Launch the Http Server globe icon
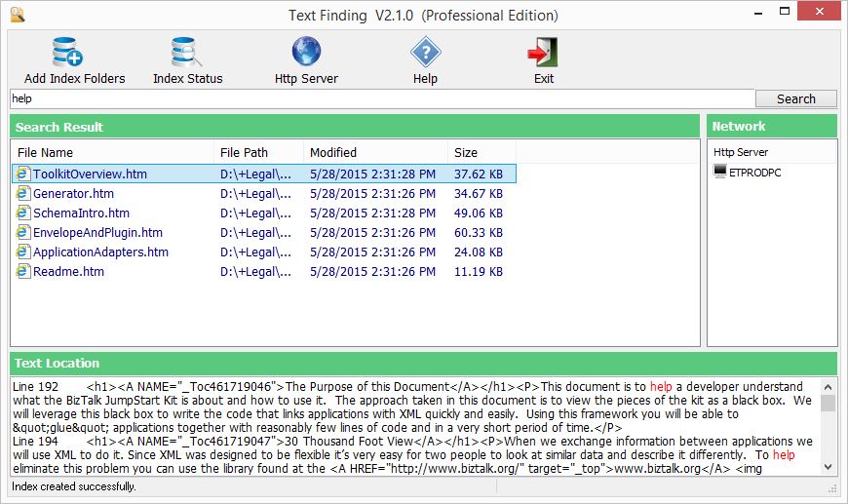848x504 pixels. (306, 52)
